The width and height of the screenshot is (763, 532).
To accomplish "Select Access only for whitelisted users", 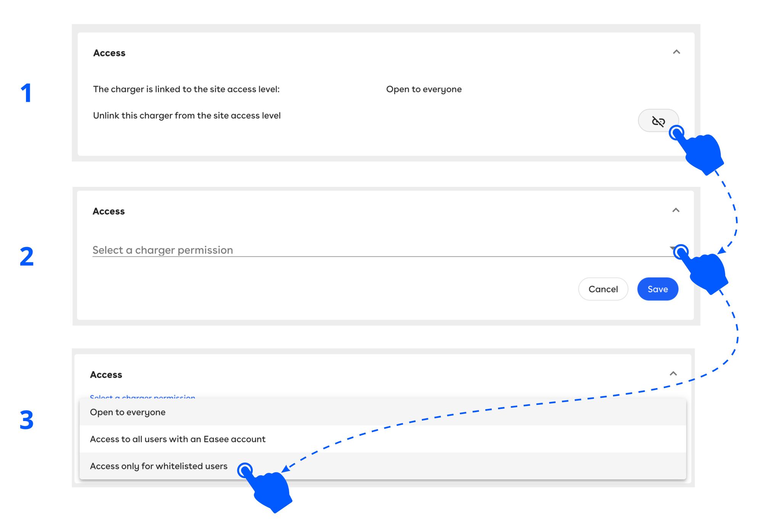I will coord(383,466).
